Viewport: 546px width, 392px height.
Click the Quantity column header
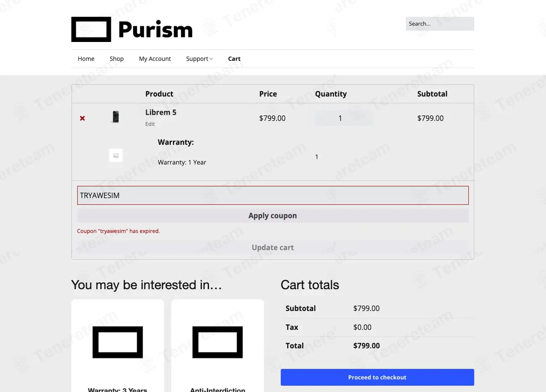point(331,94)
